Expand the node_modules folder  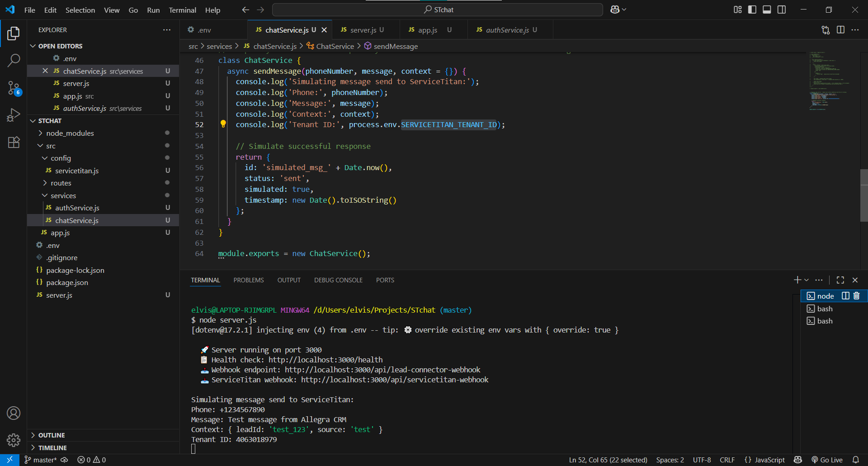click(x=70, y=133)
